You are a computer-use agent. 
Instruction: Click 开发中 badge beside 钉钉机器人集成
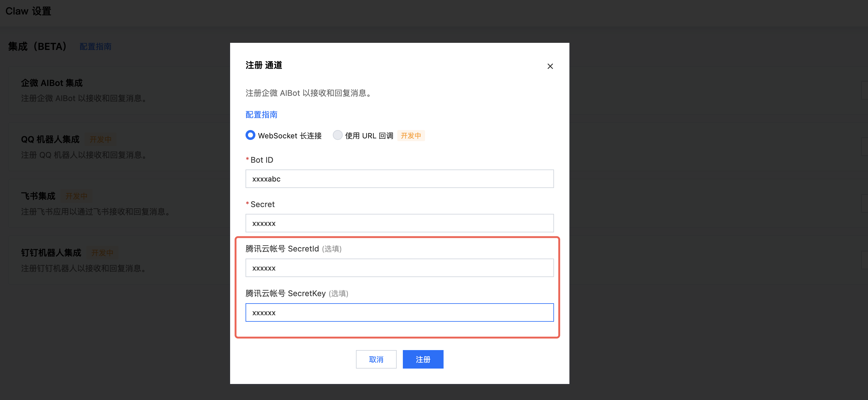point(102,252)
